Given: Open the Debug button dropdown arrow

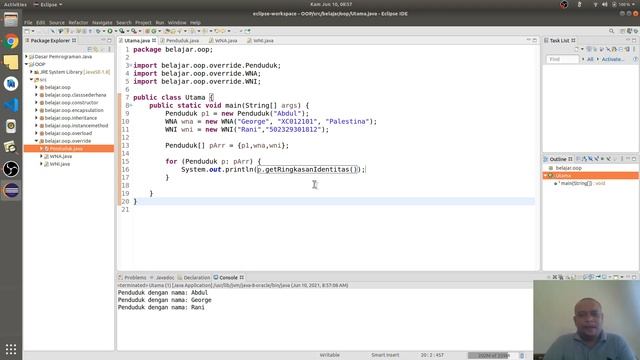Looking at the screenshot, I should (103, 31).
